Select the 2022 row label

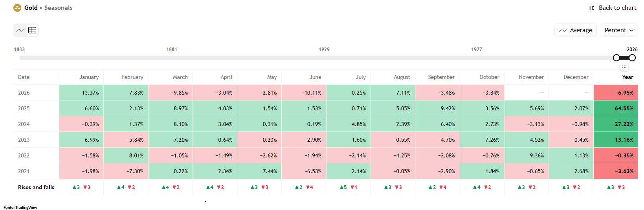pyautogui.click(x=24, y=155)
